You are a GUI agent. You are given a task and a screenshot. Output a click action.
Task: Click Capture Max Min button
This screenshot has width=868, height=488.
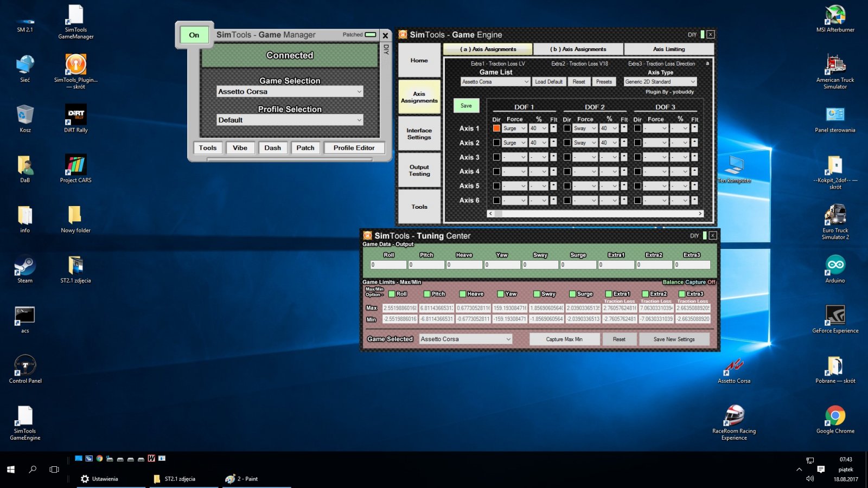pyautogui.click(x=564, y=339)
